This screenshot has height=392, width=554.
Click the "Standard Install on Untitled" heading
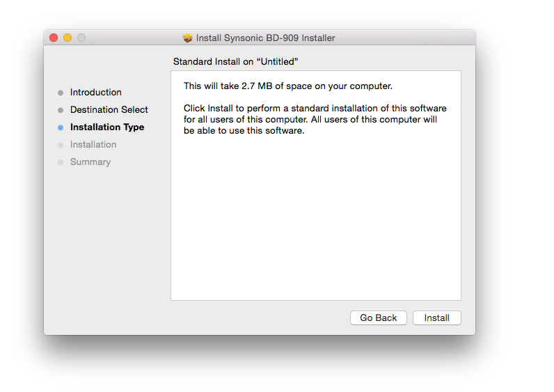[x=235, y=61]
